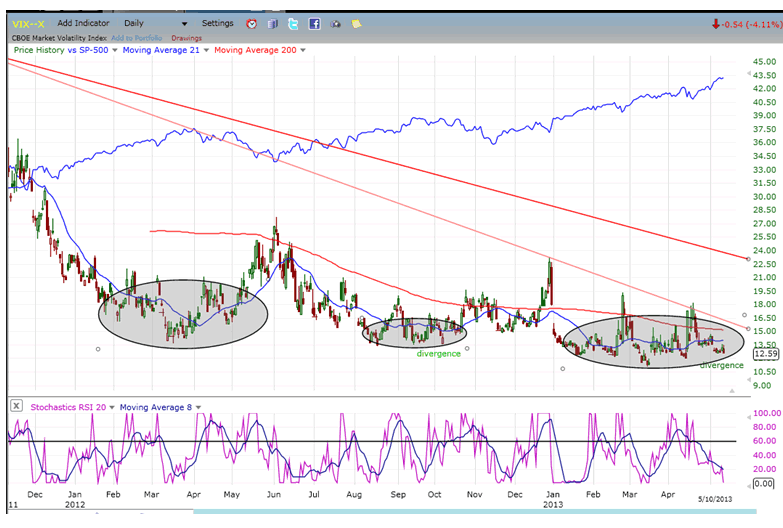The image size is (783, 528).
Task: Open the Moving Average 21 dropdown arrow
Action: pos(208,49)
